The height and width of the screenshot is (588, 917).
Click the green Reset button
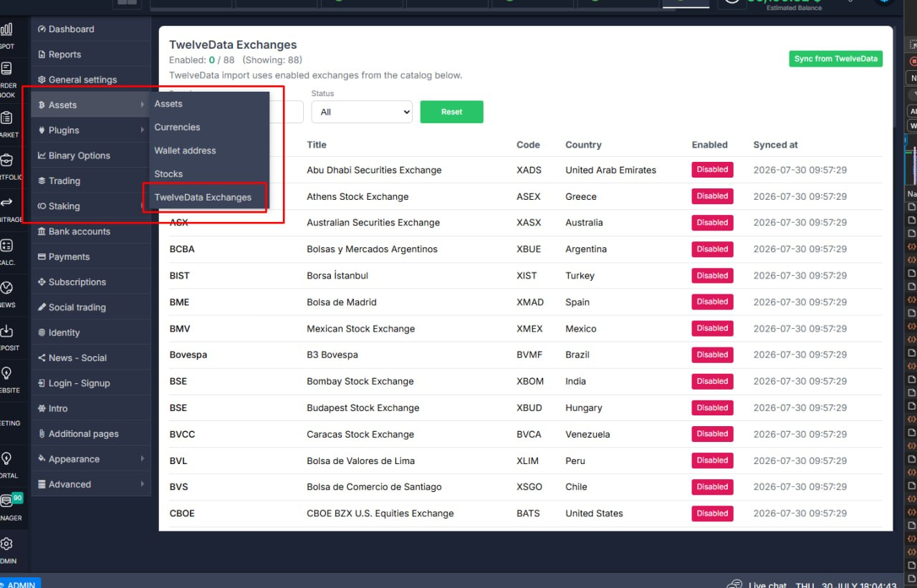451,112
